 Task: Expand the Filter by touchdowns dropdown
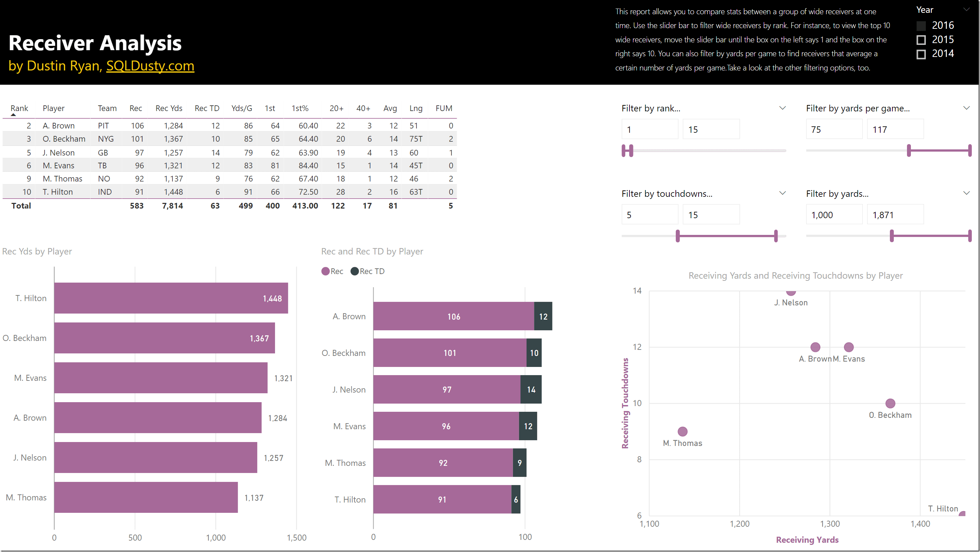(783, 193)
